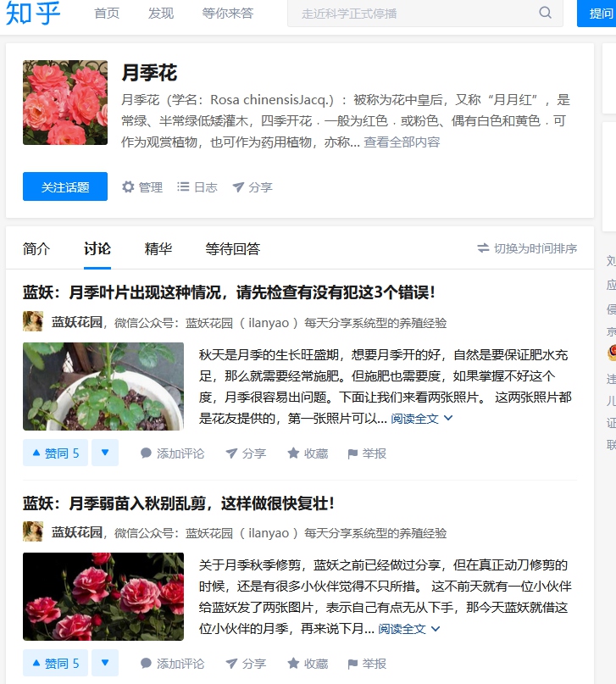Share the second article about 弱苗
This screenshot has height=684, width=616.
pyautogui.click(x=246, y=664)
